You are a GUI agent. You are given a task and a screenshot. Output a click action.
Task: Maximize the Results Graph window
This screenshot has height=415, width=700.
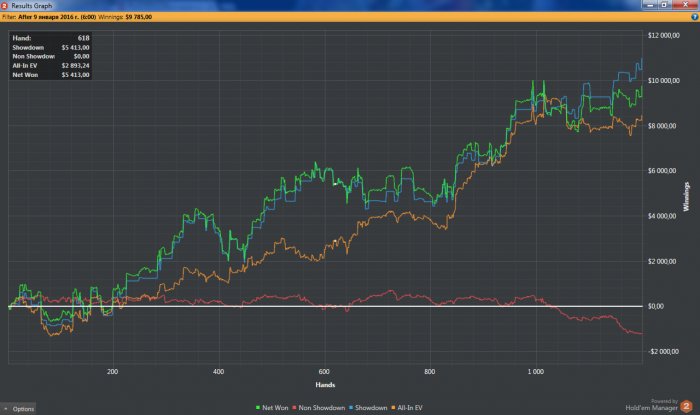point(664,4)
